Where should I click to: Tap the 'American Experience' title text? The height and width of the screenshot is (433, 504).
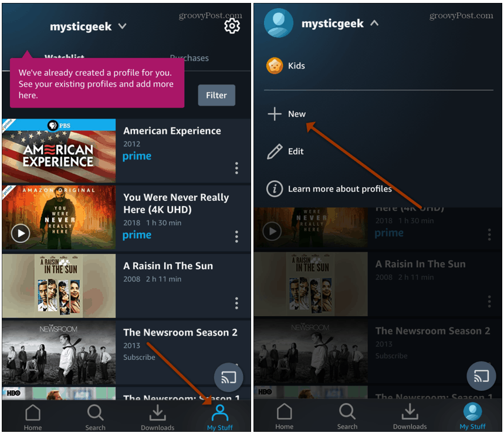click(x=172, y=131)
